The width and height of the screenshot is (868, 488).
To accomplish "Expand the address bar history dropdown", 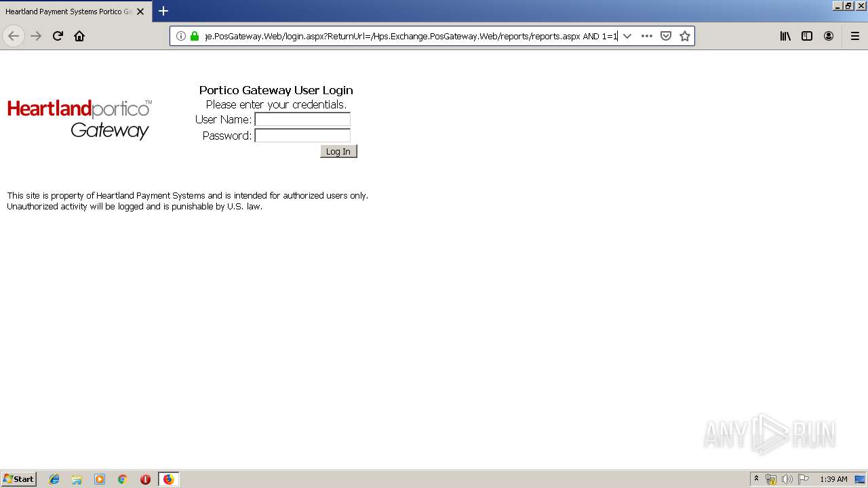I will pyautogui.click(x=627, y=36).
